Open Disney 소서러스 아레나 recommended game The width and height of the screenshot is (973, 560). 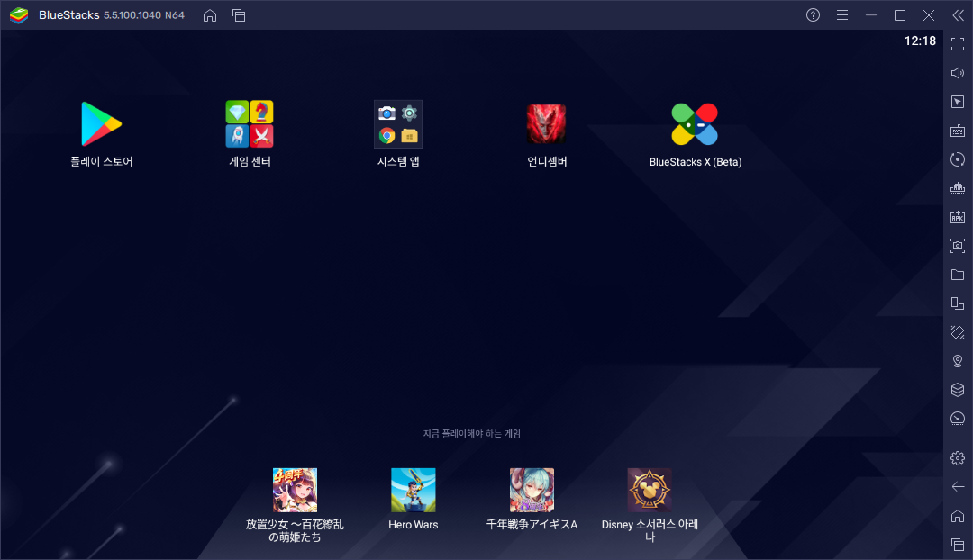click(x=650, y=490)
